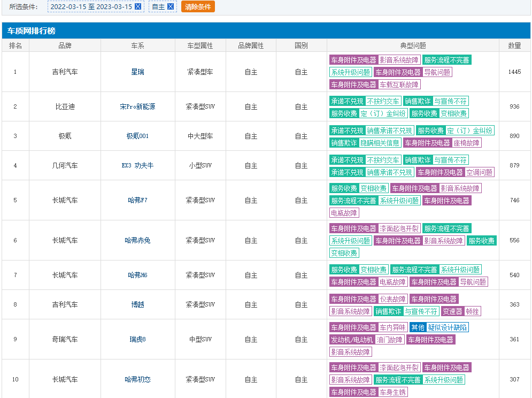532x398 pixels.
Task: Click 电瓶故障 tag in 哈弗F7 row
Action: (344, 213)
